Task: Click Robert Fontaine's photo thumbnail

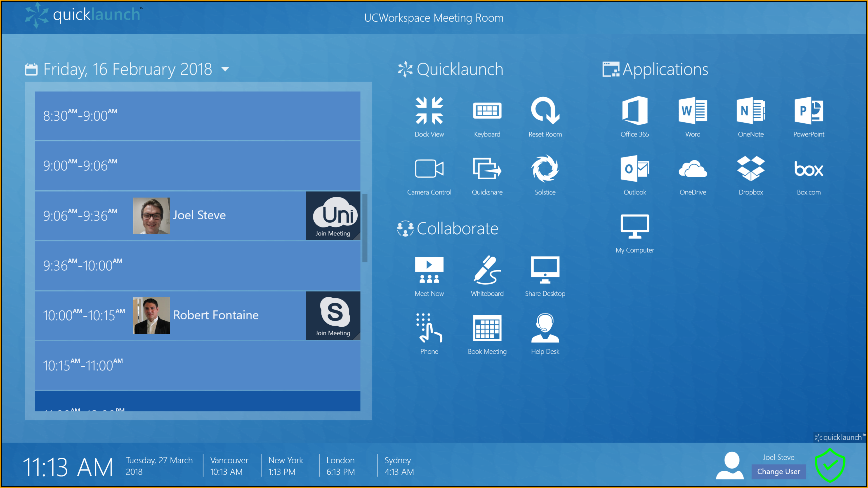Action: [151, 315]
